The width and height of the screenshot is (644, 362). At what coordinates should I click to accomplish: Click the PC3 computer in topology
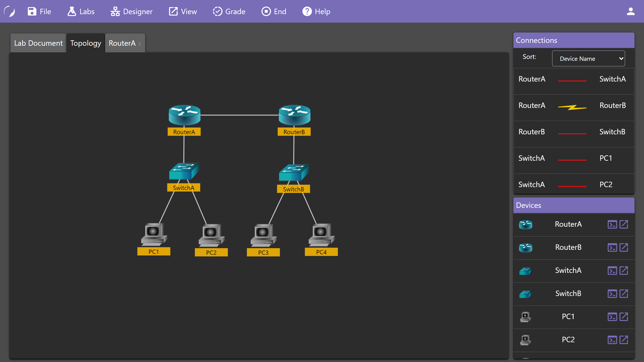pos(263,235)
